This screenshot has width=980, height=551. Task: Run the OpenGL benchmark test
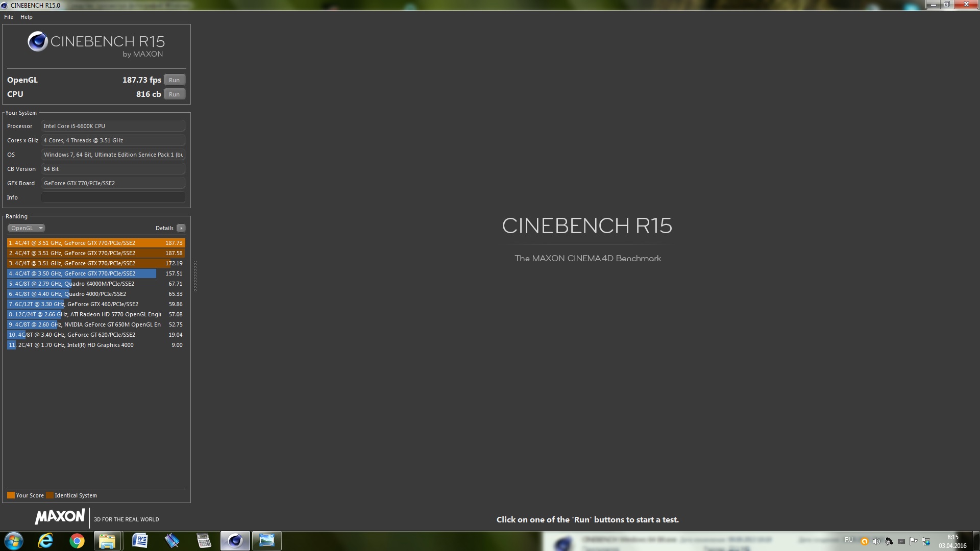(x=174, y=80)
